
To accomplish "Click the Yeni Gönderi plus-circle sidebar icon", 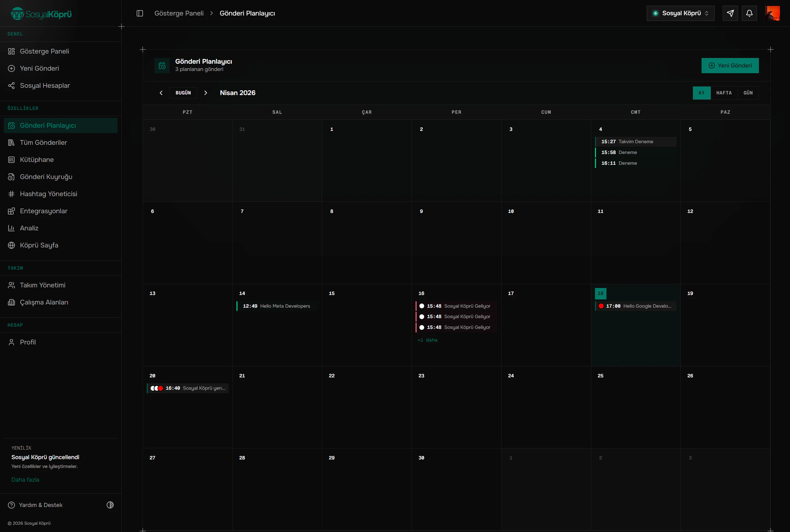I will point(11,68).
